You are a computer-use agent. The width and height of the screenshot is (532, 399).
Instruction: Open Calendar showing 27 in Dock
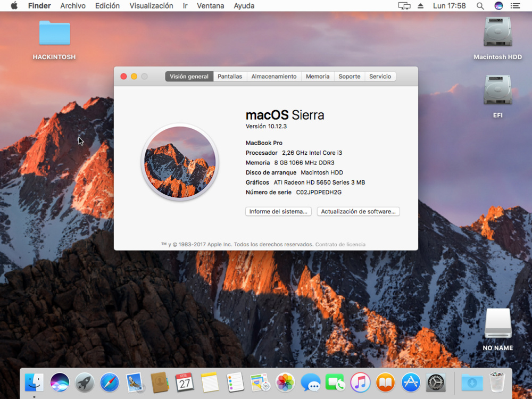(185, 382)
